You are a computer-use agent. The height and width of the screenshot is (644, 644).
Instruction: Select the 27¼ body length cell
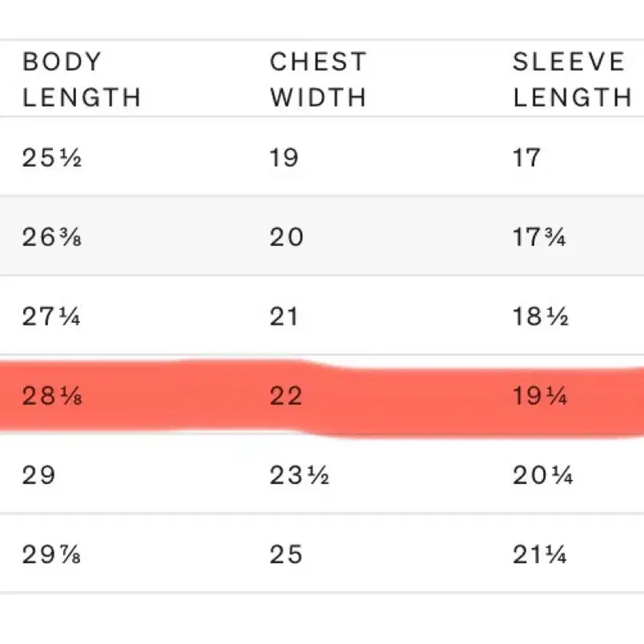tap(51, 316)
